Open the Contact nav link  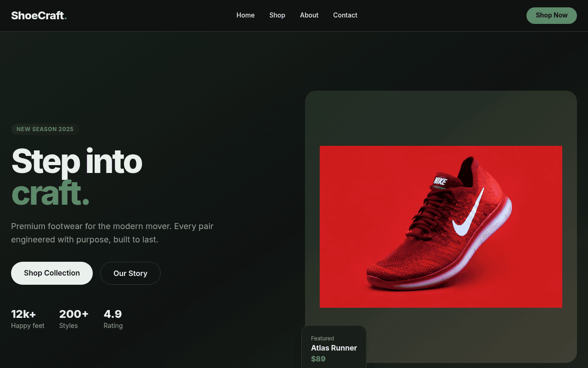345,15
